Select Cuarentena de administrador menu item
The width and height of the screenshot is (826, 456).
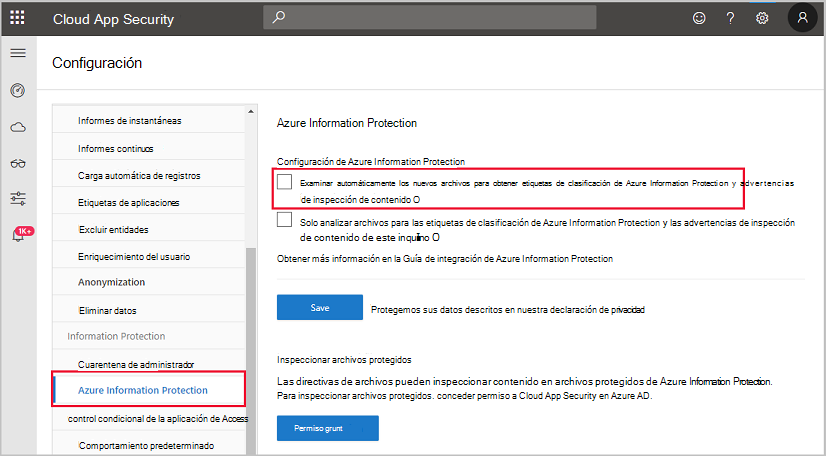tap(149, 364)
